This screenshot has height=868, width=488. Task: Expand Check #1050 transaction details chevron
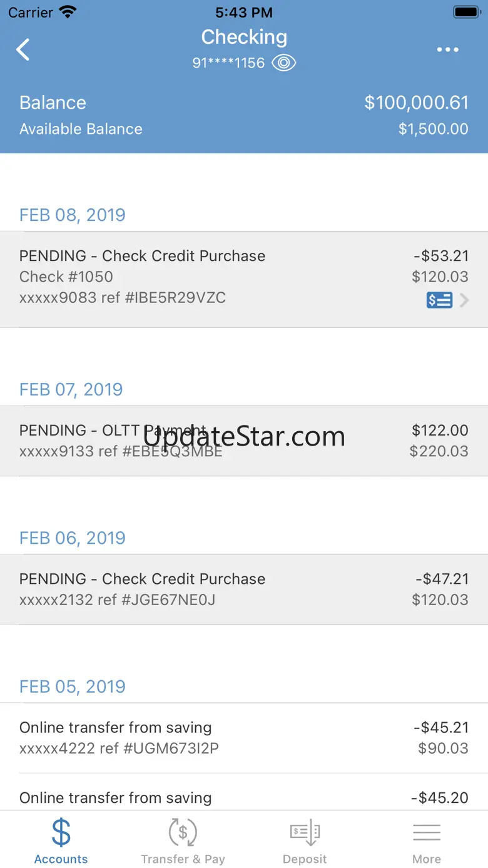pyautogui.click(x=464, y=300)
